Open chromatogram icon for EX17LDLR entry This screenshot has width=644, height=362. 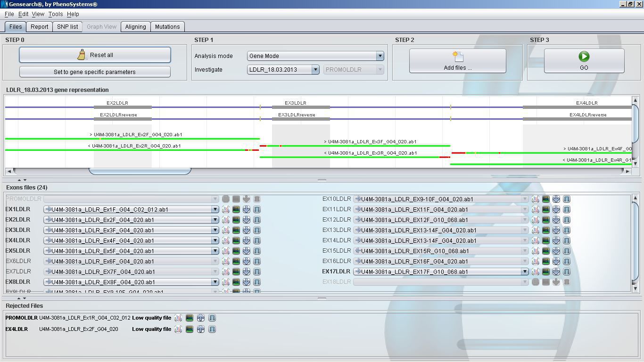pos(536,271)
